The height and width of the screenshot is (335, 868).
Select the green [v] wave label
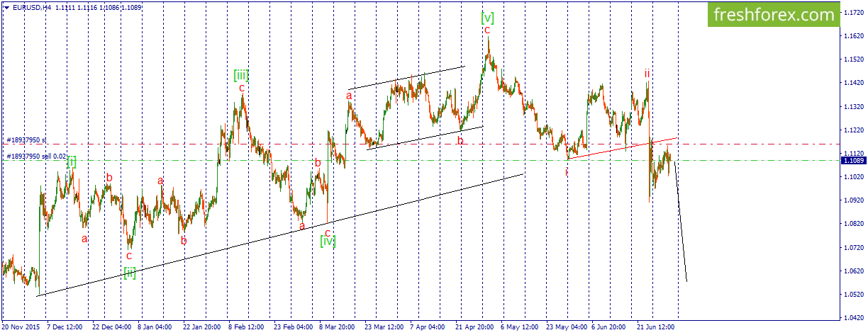click(487, 17)
